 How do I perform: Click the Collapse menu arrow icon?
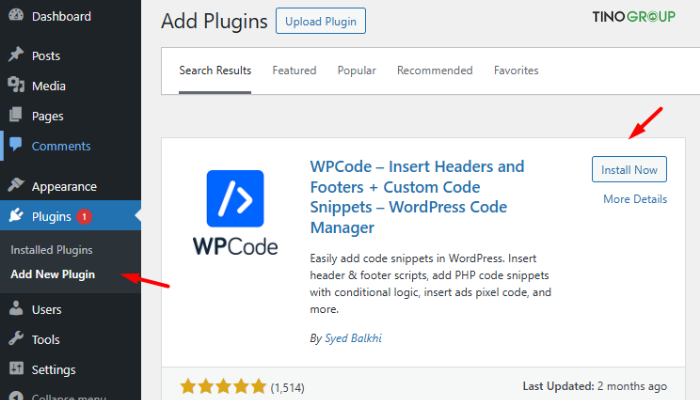[16, 396]
